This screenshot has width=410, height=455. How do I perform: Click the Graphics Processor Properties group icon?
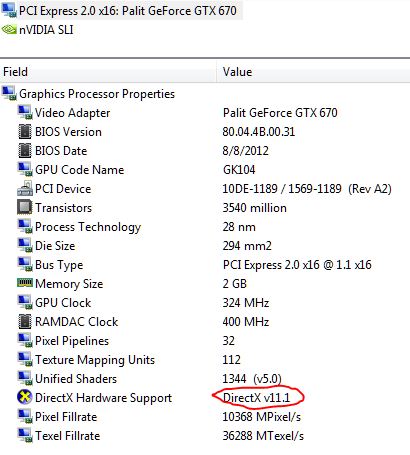[x=9, y=94]
